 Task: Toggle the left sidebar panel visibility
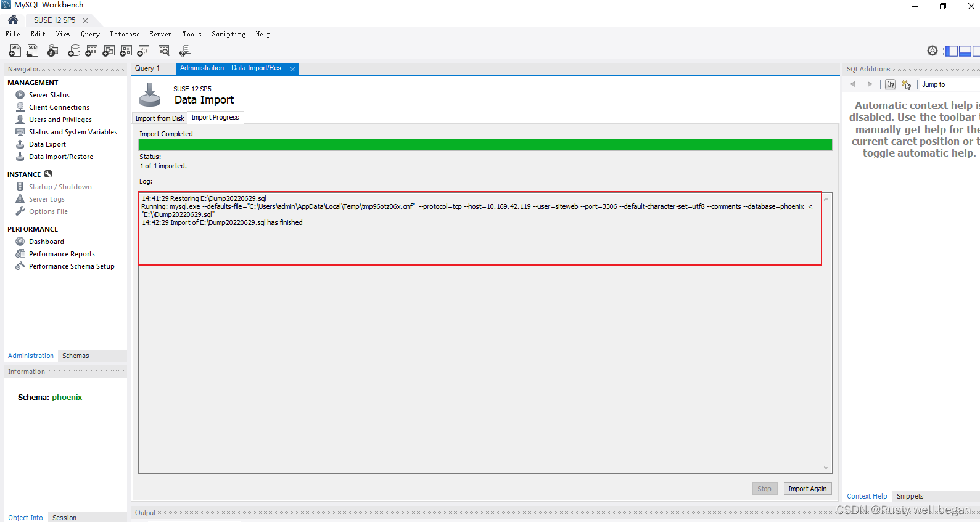[952, 51]
